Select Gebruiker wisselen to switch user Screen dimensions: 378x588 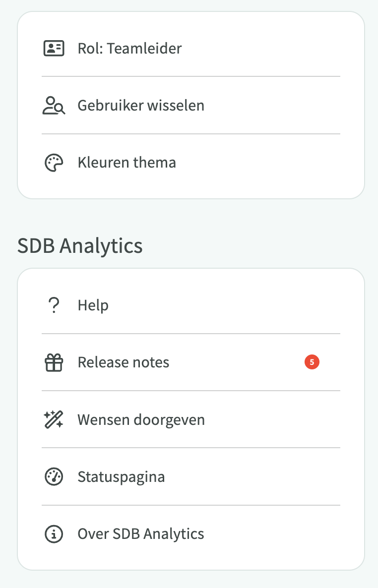point(141,106)
